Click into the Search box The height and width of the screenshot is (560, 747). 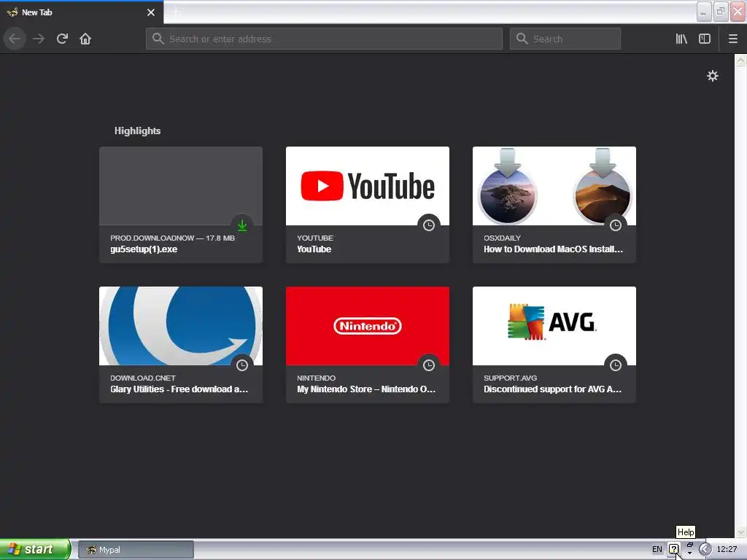tap(565, 39)
